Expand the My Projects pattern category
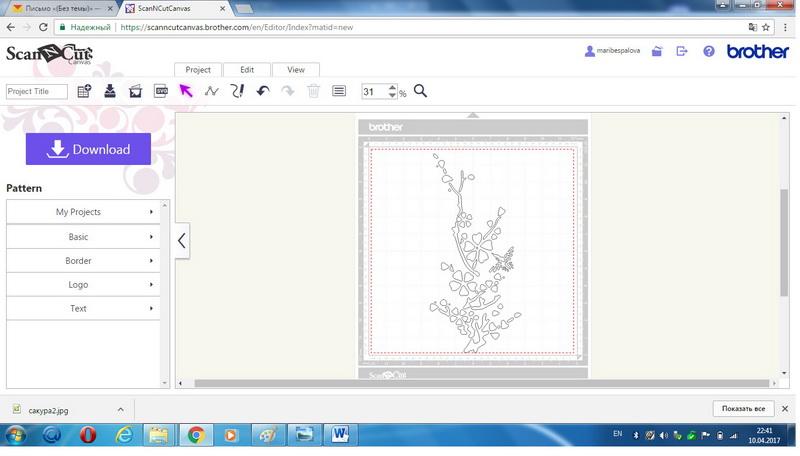This screenshot has width=800, height=456. click(x=83, y=212)
